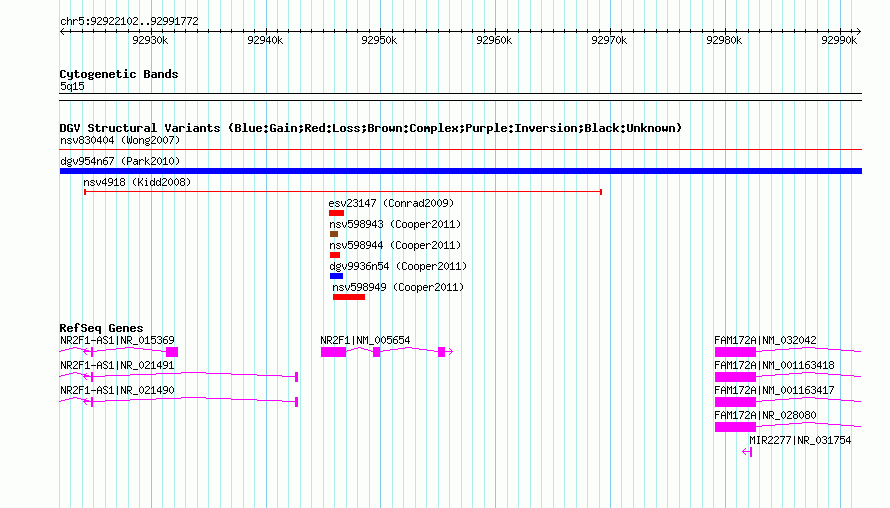Click the blue dgv9936n54 gain block
Image resolution: width=890 pixels, height=508 pixels.
(x=336, y=276)
